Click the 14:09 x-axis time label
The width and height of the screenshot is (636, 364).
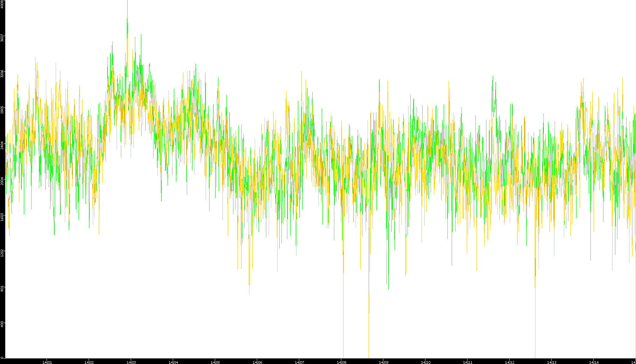[383, 362]
